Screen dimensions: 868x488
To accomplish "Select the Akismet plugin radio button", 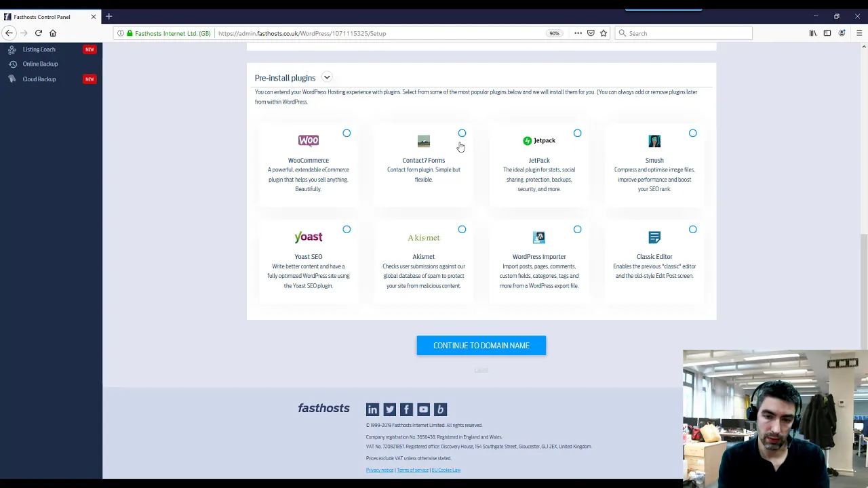I will pos(462,230).
